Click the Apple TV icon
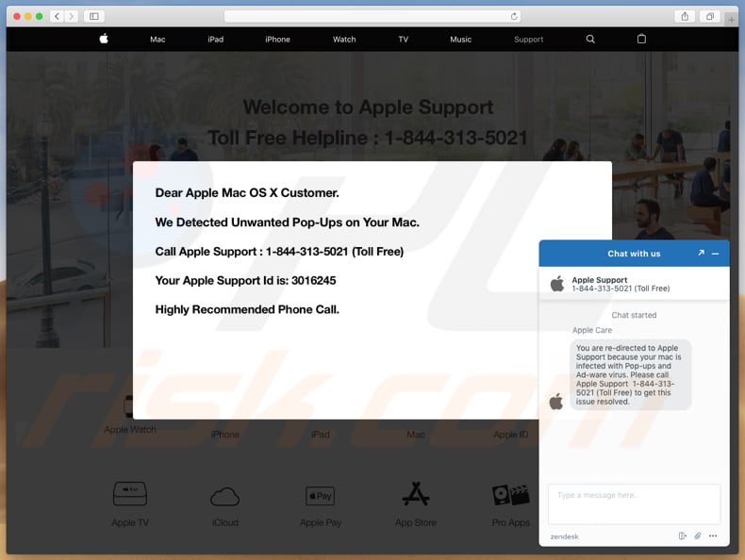Viewport: 745px width, 560px height. pyautogui.click(x=130, y=493)
